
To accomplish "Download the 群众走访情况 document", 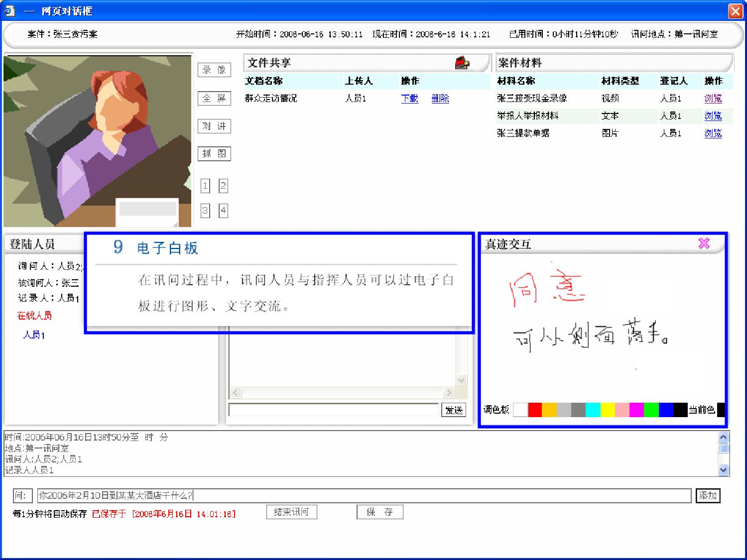I will [410, 98].
